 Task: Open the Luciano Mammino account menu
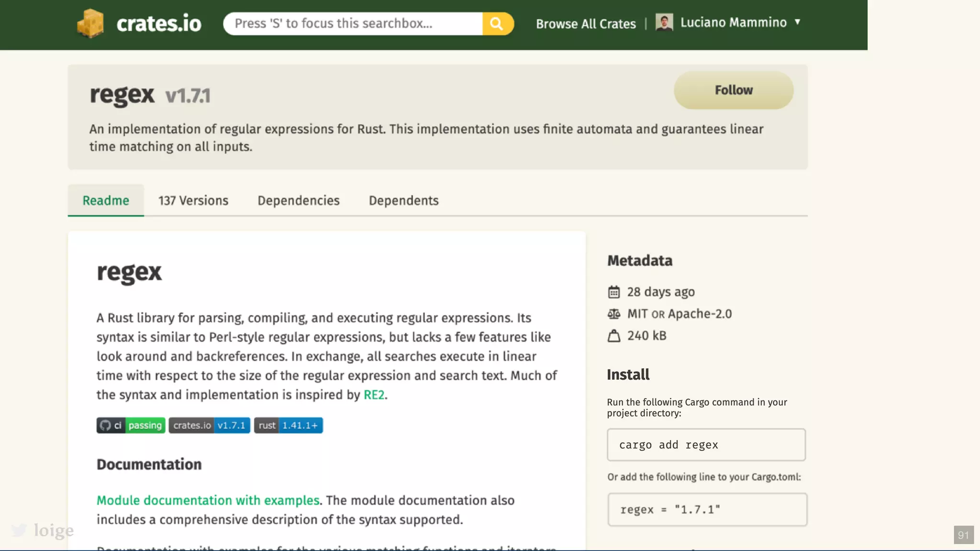[x=733, y=22]
